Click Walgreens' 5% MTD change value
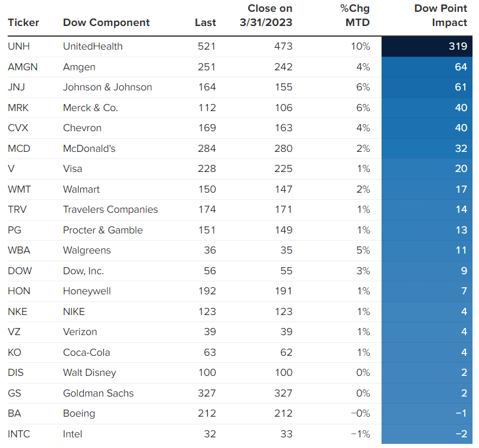Screen dimensions: 479x448 [x=363, y=250]
